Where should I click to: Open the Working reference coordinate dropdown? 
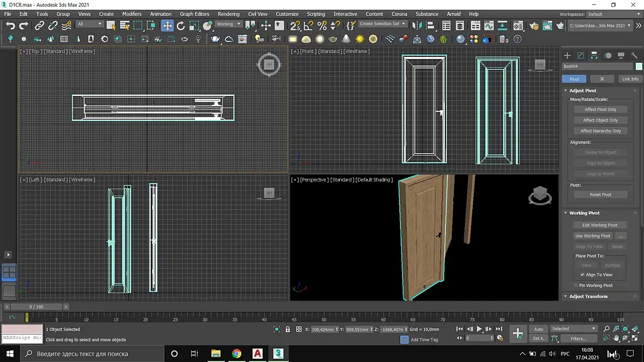click(228, 24)
